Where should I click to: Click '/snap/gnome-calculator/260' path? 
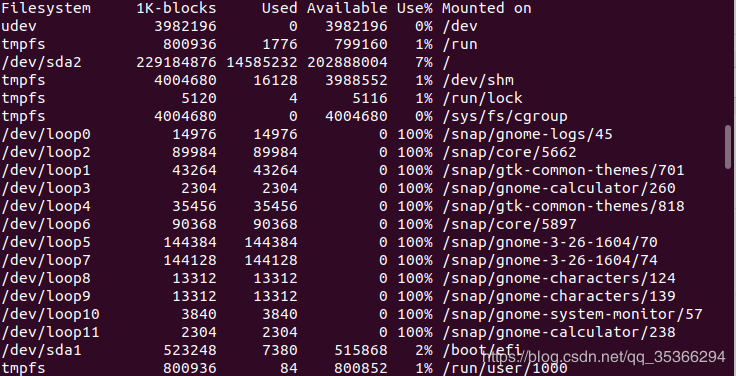pyautogui.click(x=559, y=188)
